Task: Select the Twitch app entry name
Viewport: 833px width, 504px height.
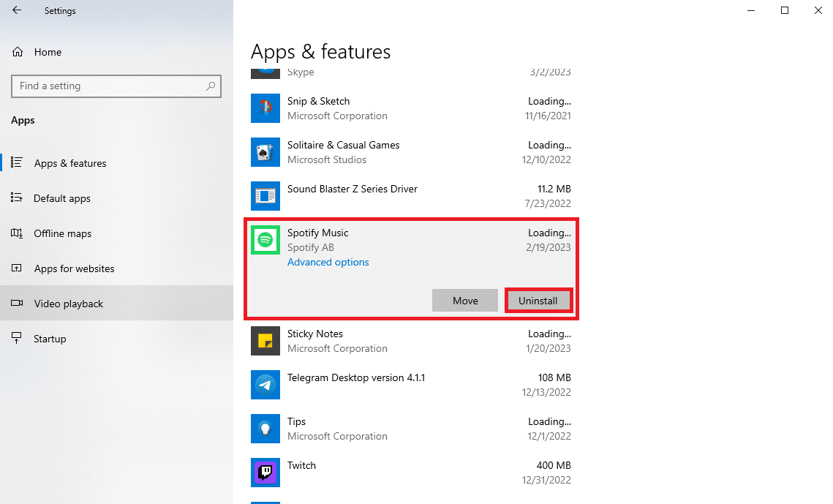Action: pos(301,465)
